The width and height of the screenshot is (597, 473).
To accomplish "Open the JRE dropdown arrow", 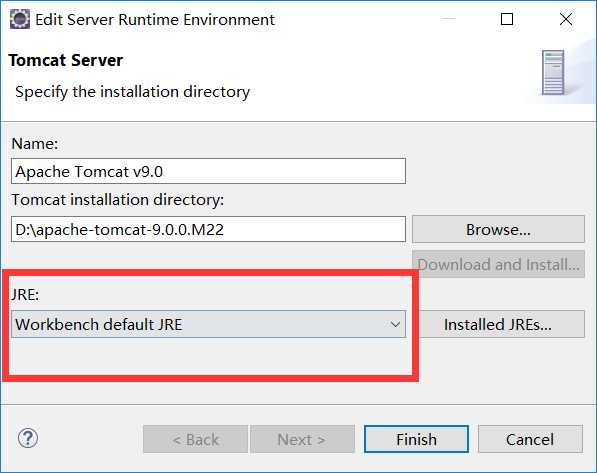I will (x=395, y=324).
